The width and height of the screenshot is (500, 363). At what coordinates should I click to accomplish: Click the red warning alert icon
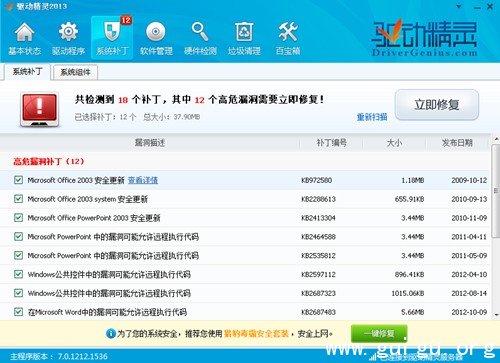click(x=40, y=110)
